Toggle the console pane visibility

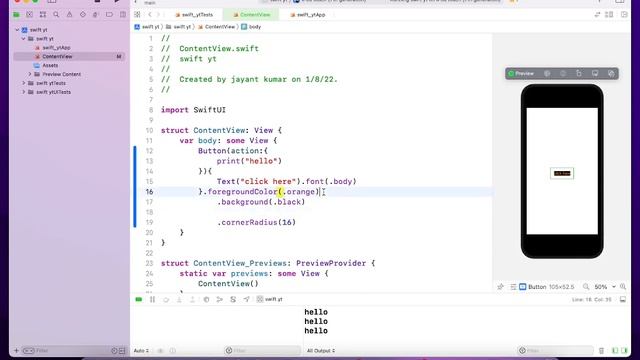pos(624,351)
